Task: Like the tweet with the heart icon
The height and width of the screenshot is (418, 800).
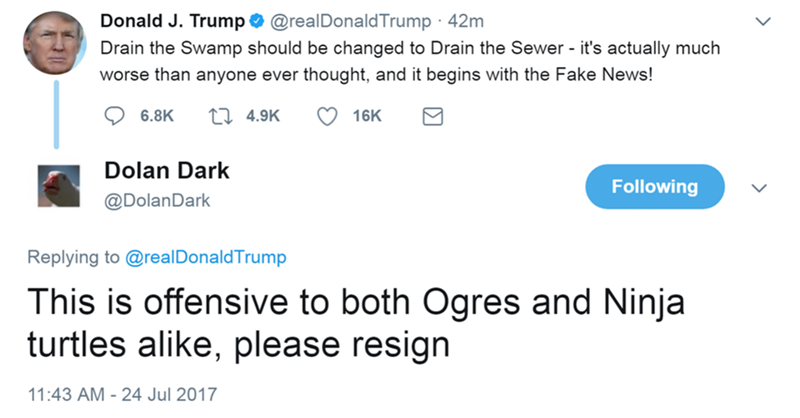Action: (x=325, y=117)
